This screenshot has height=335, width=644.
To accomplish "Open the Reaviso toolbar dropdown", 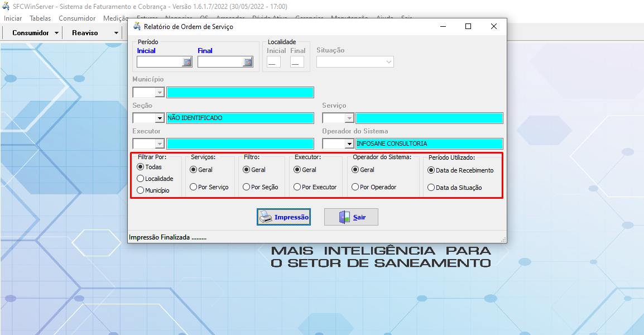I will tap(116, 32).
